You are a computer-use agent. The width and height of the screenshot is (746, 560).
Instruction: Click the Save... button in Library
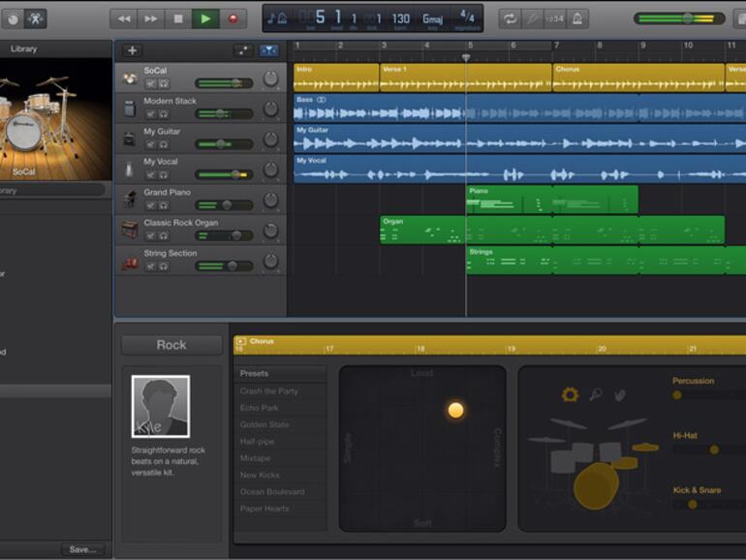[x=83, y=549]
